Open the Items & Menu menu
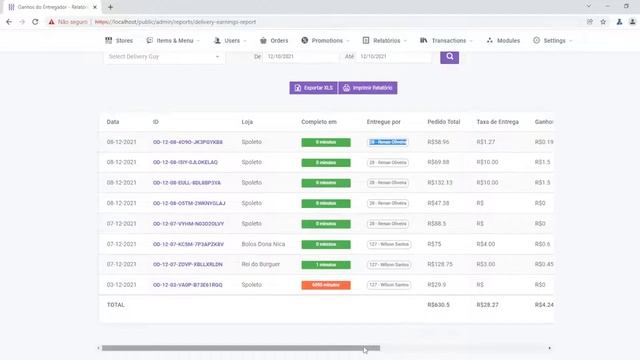 point(173,40)
